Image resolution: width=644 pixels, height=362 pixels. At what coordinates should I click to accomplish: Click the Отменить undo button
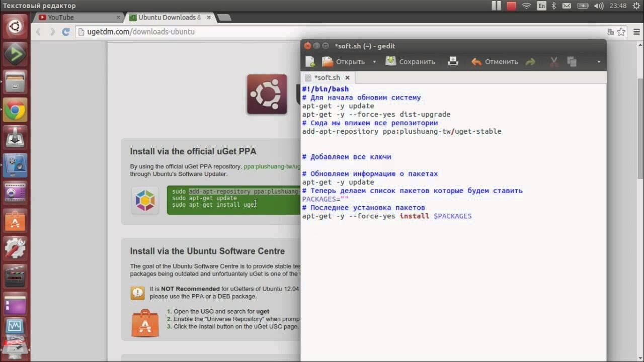click(495, 62)
